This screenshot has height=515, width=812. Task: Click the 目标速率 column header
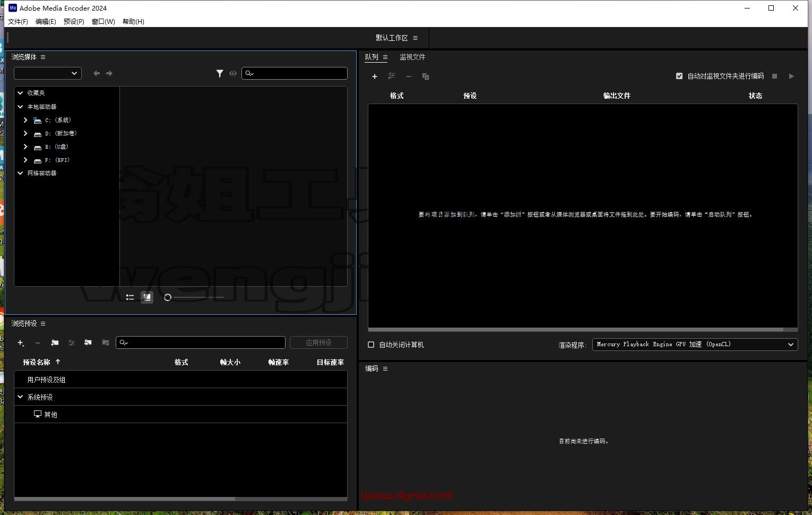[330, 362]
